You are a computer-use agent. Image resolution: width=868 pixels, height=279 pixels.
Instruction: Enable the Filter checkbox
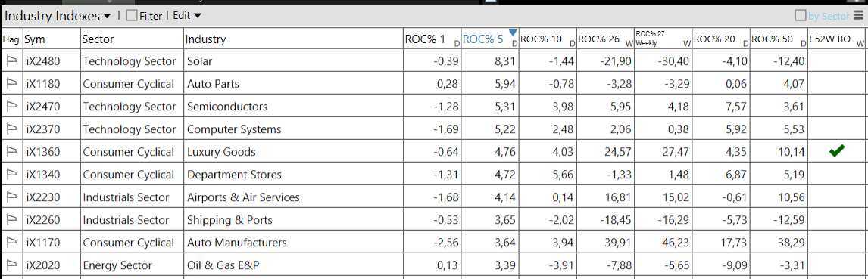pos(131,16)
